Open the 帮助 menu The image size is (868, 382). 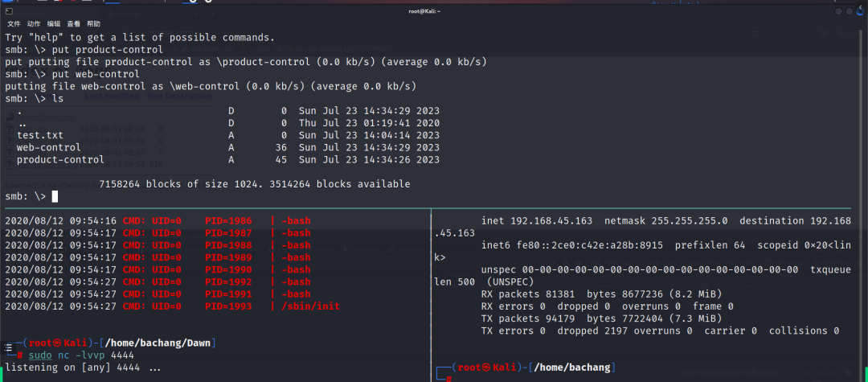pyautogui.click(x=93, y=24)
